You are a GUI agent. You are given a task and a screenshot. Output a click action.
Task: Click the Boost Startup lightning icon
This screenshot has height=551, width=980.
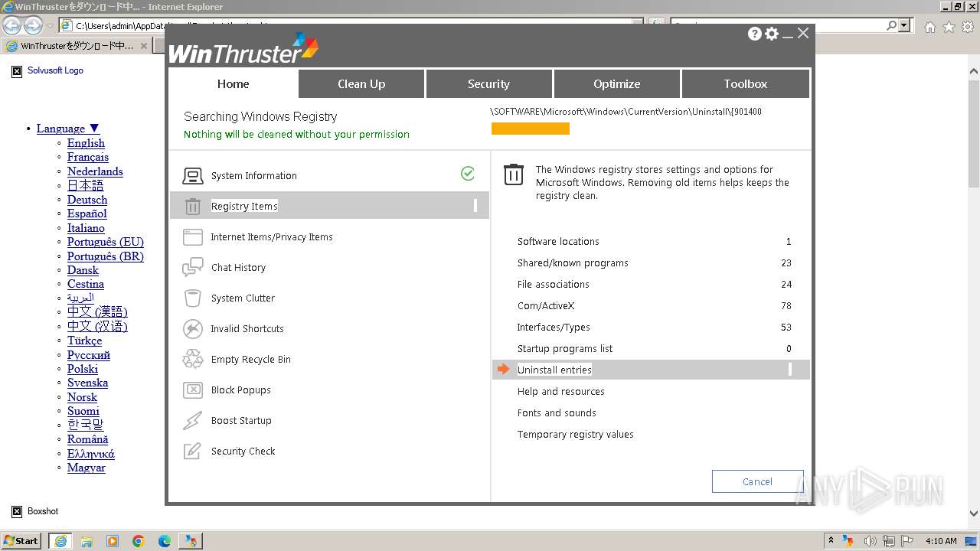click(193, 421)
